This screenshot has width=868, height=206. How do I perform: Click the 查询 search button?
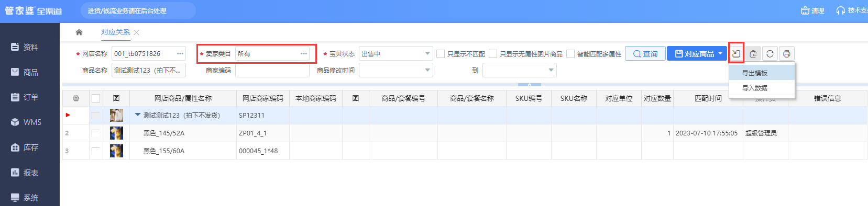pos(645,53)
